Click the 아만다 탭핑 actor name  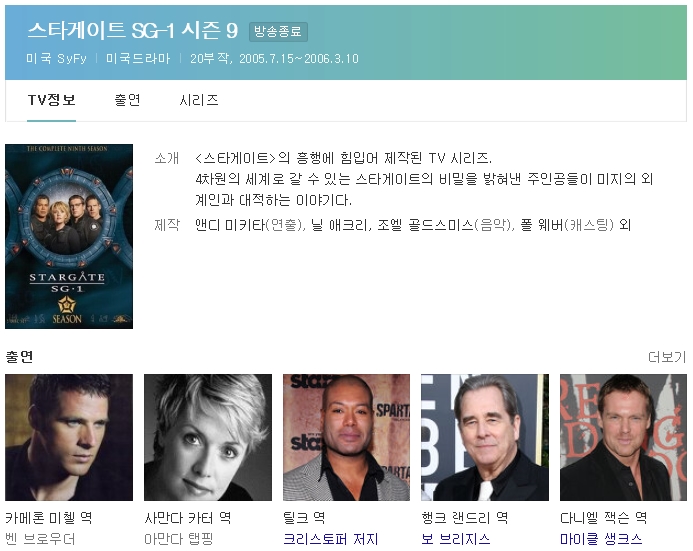pyautogui.click(x=179, y=539)
